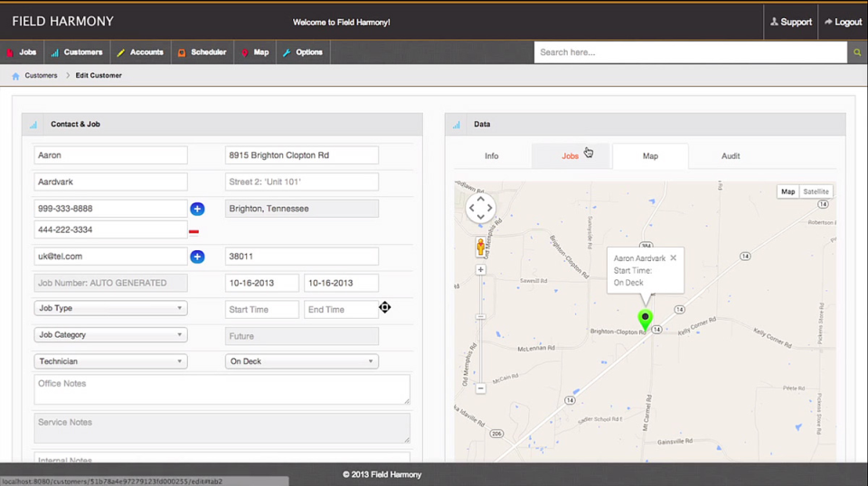This screenshot has width=868, height=486.
Task: Switch to the Info tab
Action: point(492,156)
